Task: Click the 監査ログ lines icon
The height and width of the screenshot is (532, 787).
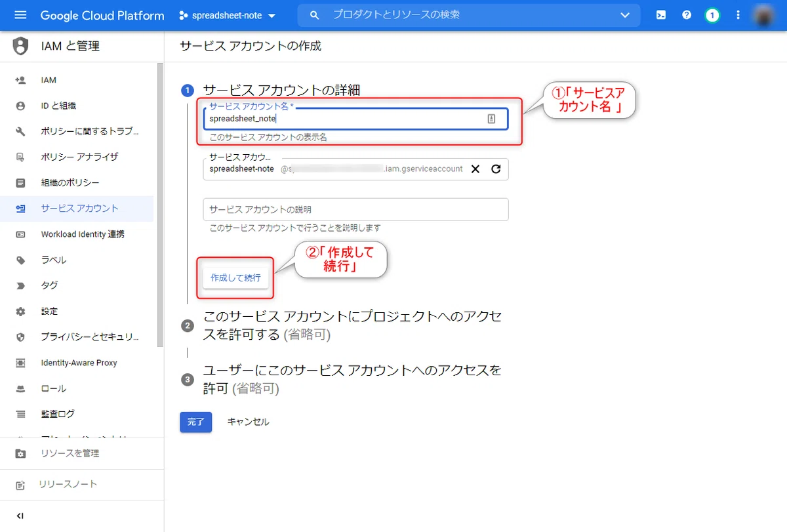Action: pyautogui.click(x=20, y=414)
